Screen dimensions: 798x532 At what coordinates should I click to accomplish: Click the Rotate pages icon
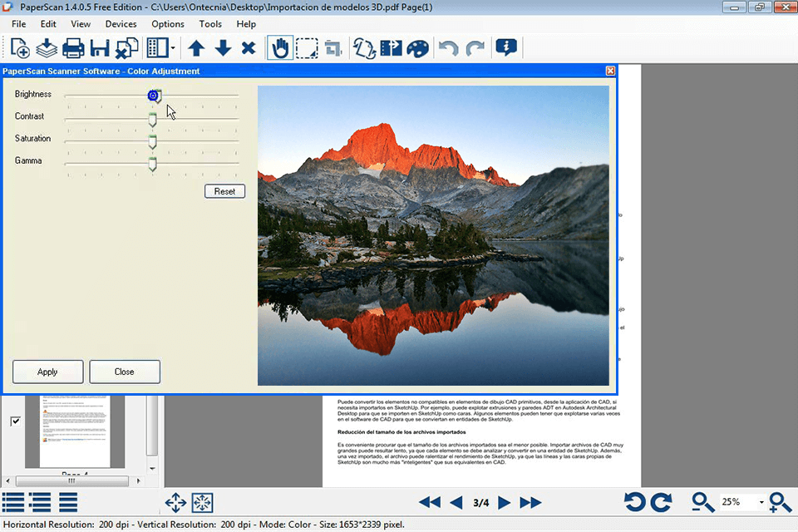[363, 47]
